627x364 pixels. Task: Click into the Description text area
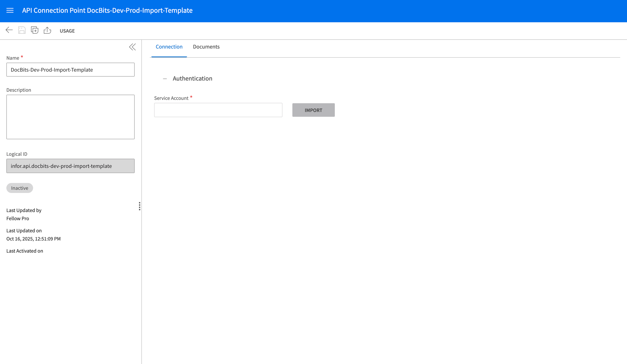(x=70, y=117)
